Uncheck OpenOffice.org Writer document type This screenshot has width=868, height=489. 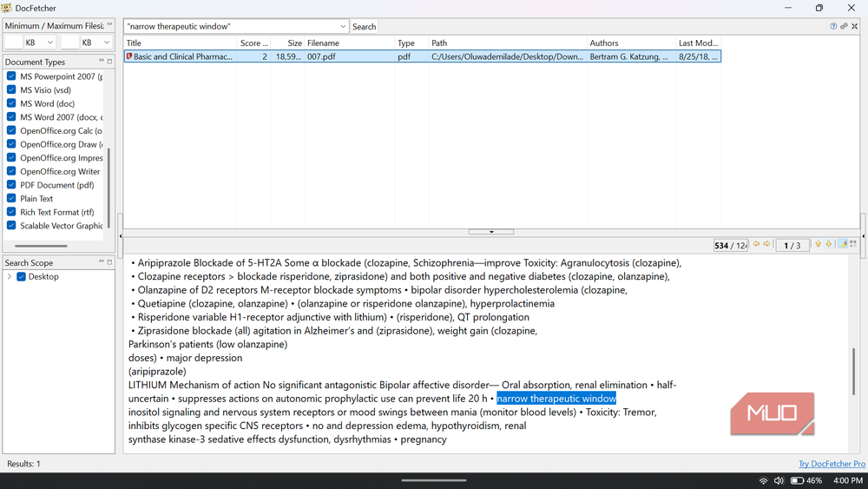(x=11, y=170)
